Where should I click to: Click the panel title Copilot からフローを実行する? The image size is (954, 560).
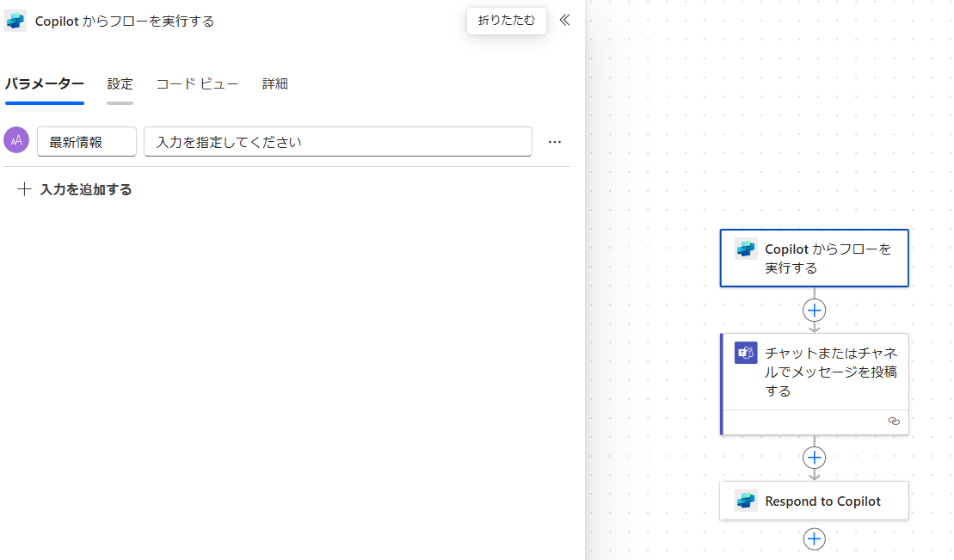click(x=125, y=22)
